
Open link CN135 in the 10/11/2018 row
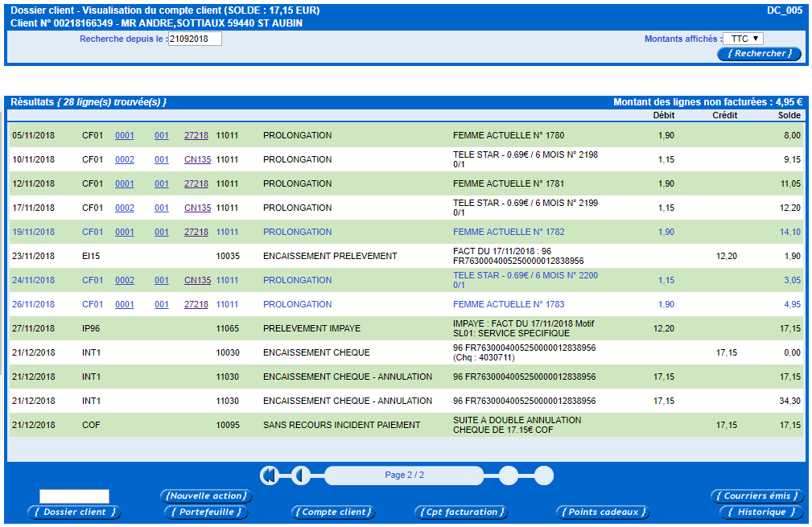pos(197,160)
